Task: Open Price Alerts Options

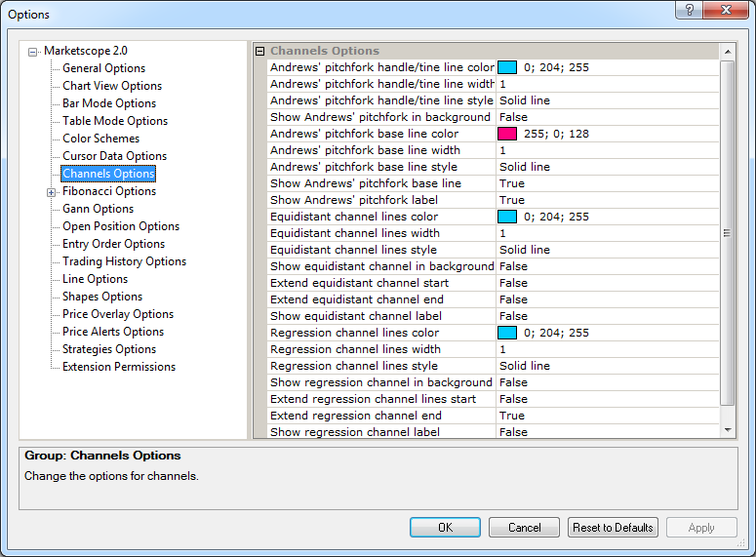Action: (113, 332)
